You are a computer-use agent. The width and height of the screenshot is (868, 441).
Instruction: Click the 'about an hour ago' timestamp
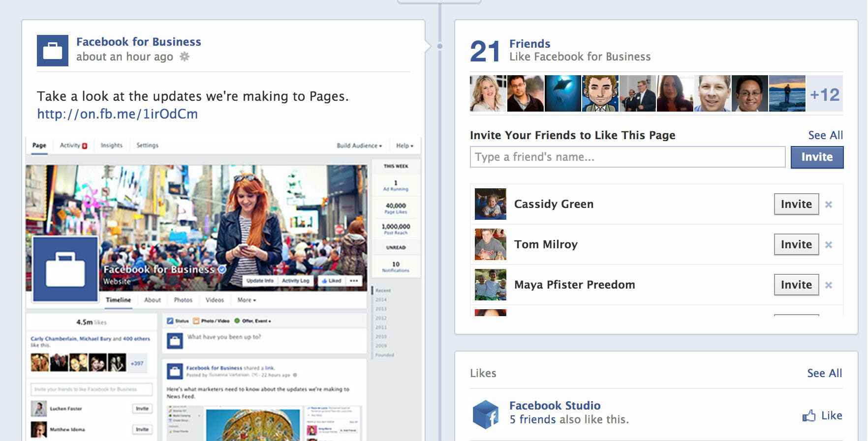[x=124, y=57]
